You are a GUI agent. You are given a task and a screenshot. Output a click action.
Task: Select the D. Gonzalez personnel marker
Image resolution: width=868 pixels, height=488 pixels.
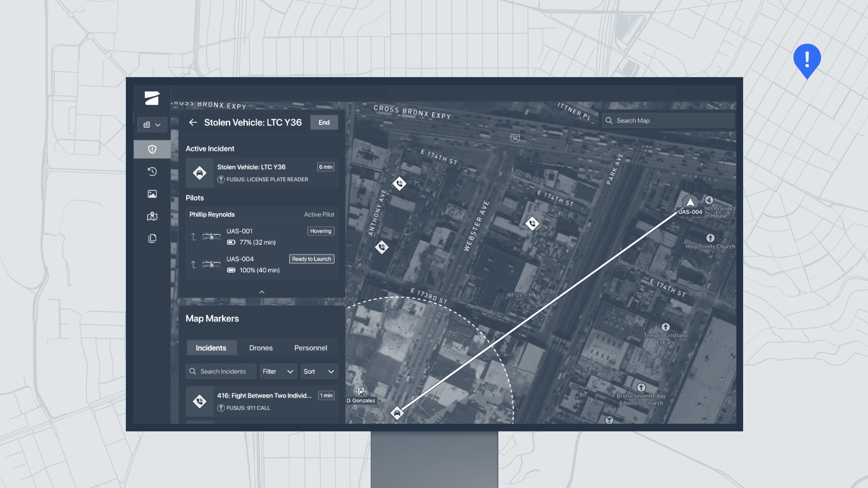(x=361, y=391)
